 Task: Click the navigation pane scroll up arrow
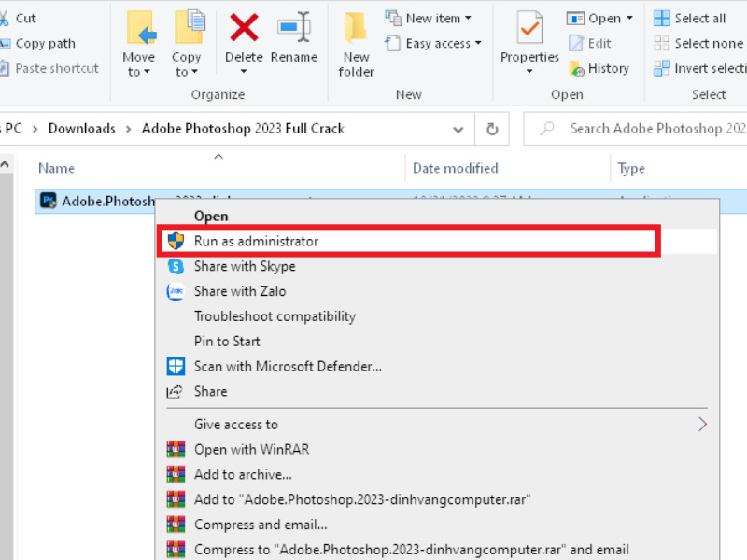tap(5, 164)
